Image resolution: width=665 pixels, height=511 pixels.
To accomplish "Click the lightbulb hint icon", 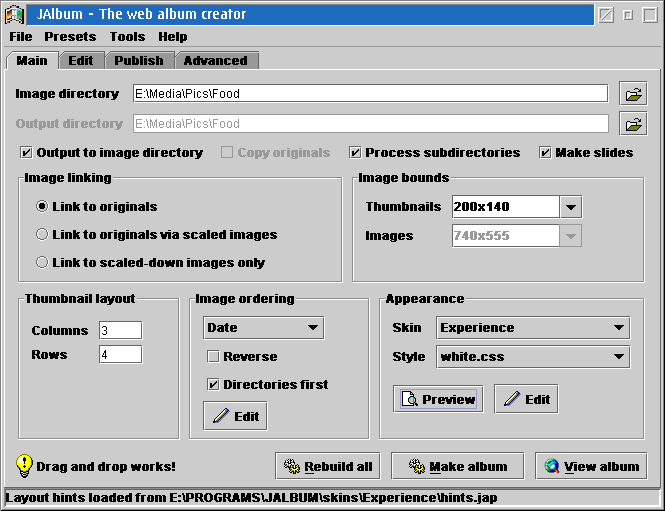I will [24, 466].
